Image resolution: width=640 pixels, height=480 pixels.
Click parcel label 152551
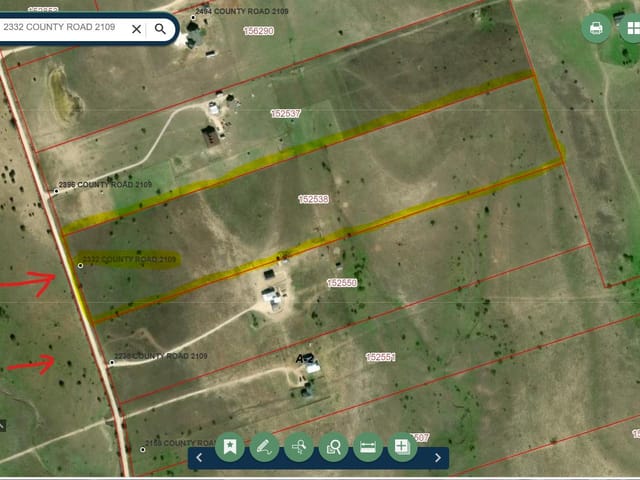(x=380, y=357)
